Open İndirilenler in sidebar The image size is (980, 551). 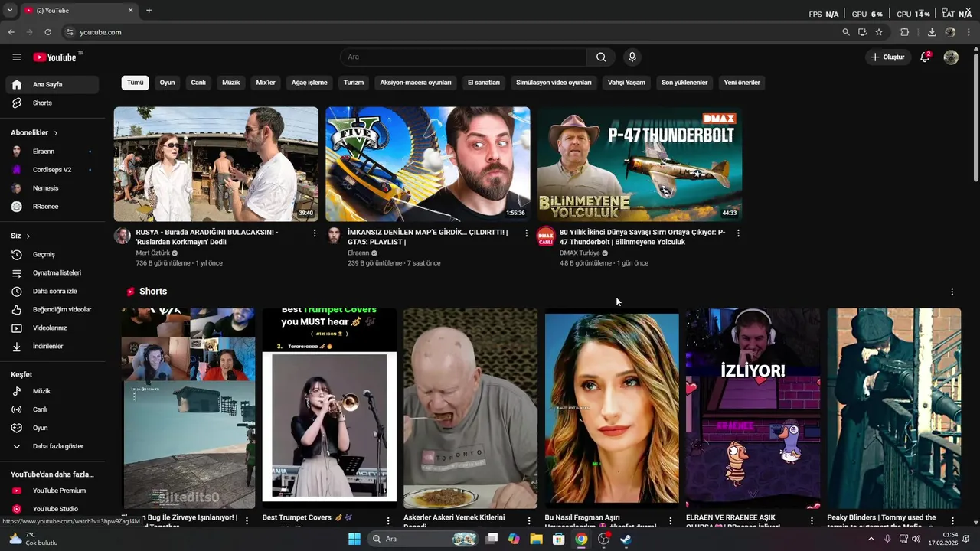point(52,346)
